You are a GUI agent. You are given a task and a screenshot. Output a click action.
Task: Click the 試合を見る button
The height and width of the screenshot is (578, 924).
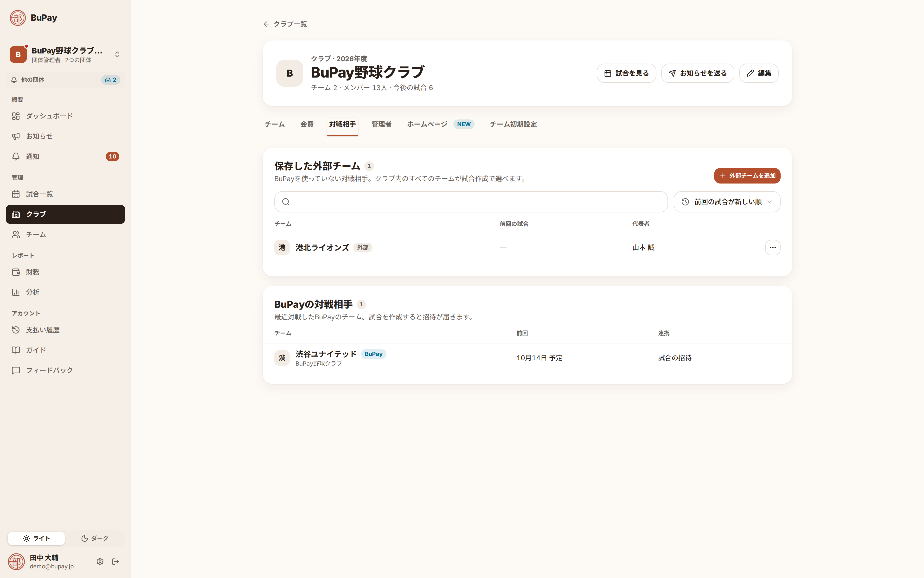coord(626,73)
